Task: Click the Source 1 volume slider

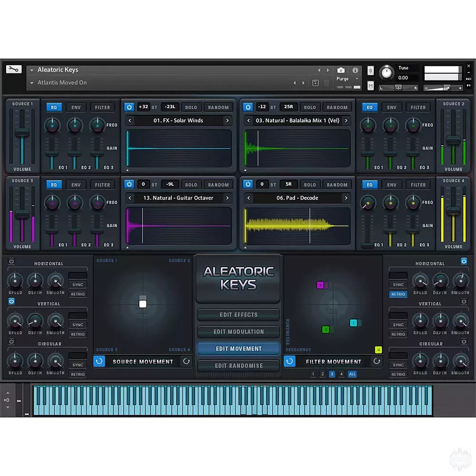Action: tap(22, 133)
